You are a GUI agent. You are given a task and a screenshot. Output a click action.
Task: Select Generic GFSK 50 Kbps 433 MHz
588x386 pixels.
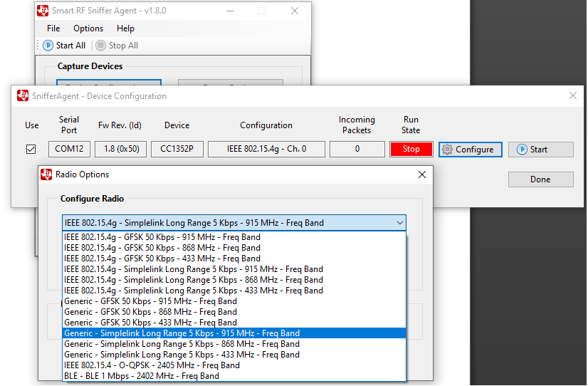(x=234, y=323)
